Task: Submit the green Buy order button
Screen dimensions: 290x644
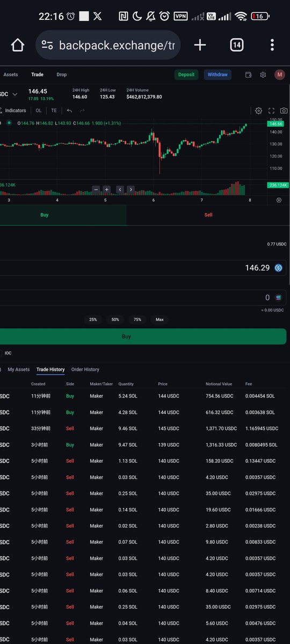Action: 143,337
